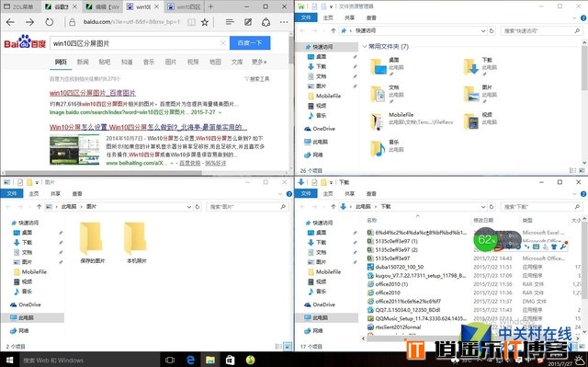Switch to details view in Pictures window
588x367 pixels.
click(279, 347)
